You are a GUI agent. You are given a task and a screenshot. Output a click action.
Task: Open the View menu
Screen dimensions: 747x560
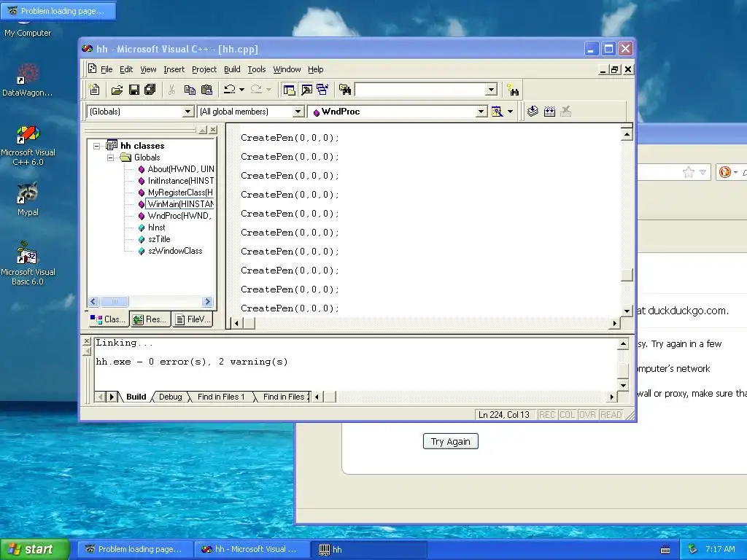click(x=148, y=69)
